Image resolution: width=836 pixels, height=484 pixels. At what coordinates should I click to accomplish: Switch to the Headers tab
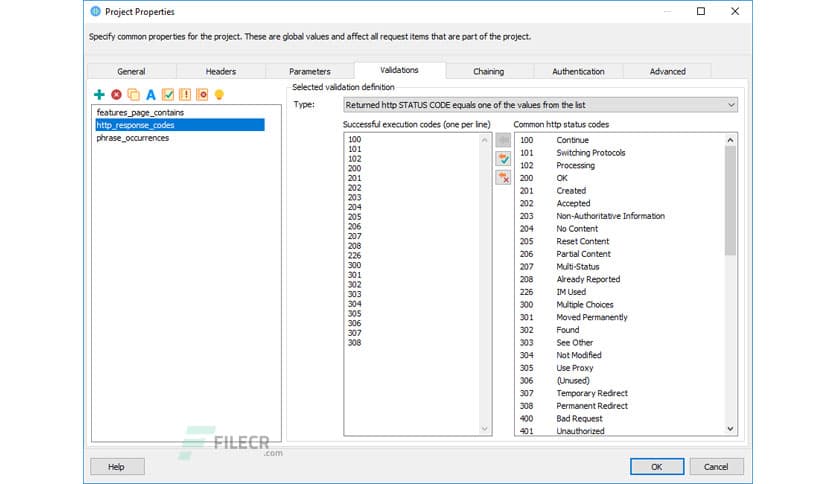221,71
